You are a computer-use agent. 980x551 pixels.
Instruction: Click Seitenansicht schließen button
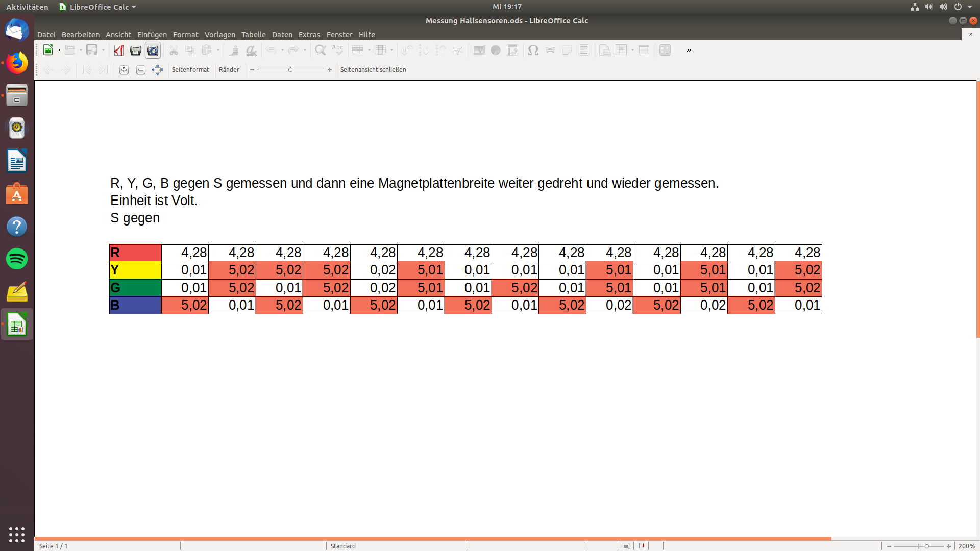click(x=373, y=70)
